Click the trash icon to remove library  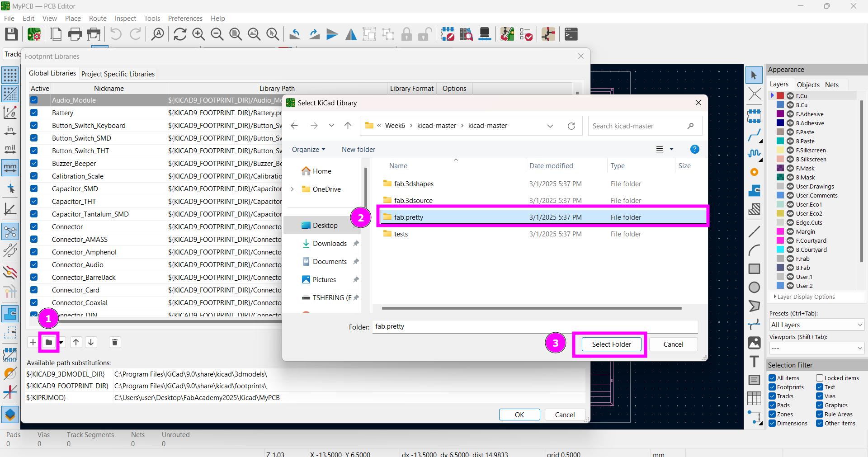coord(115,342)
